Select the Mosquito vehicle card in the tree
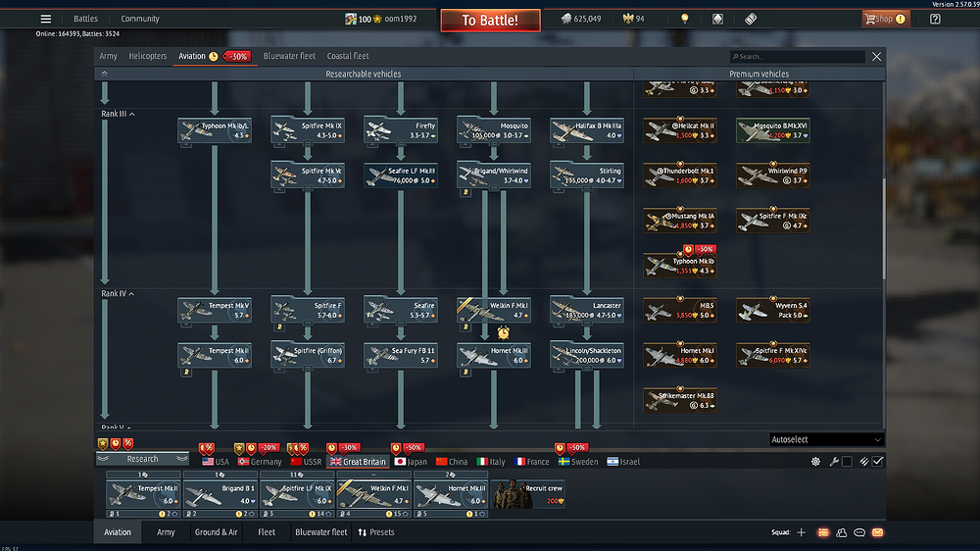 [494, 130]
